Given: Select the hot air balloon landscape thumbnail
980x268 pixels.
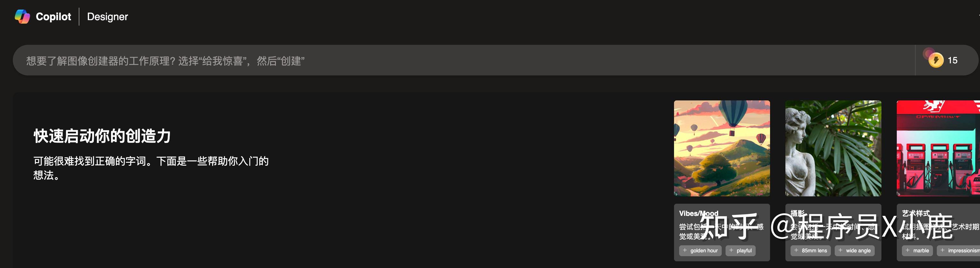Looking at the screenshot, I should 722,148.
